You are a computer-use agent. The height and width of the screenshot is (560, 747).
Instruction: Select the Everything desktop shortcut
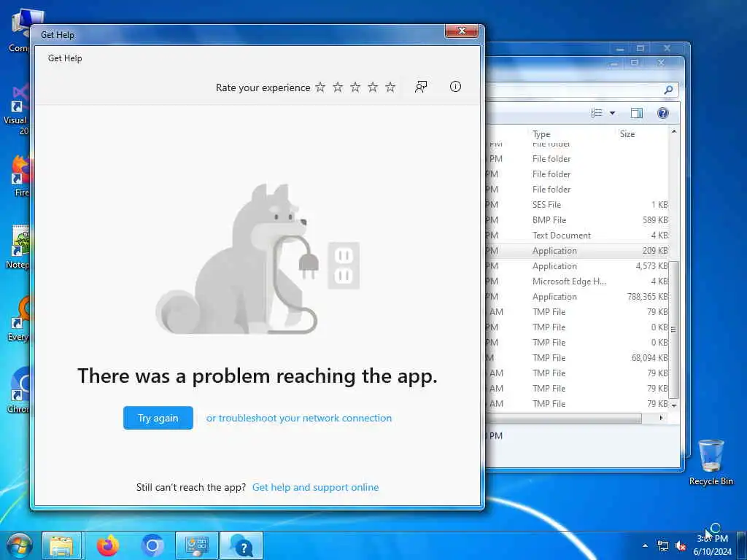tap(19, 318)
